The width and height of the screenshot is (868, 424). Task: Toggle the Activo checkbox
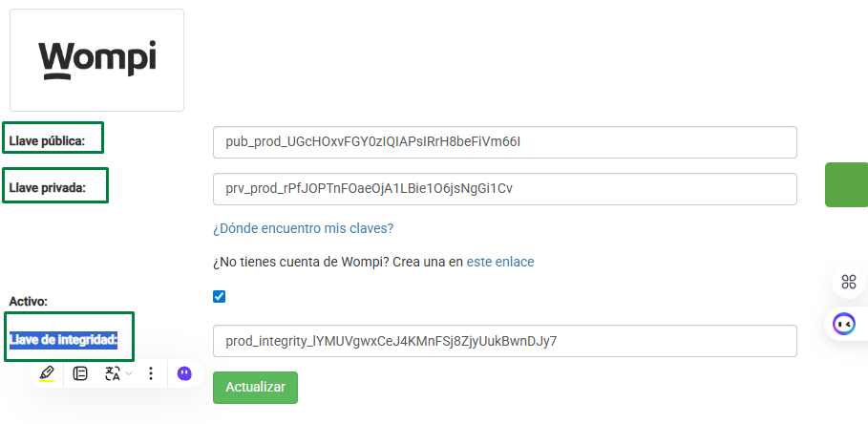pyautogui.click(x=220, y=297)
